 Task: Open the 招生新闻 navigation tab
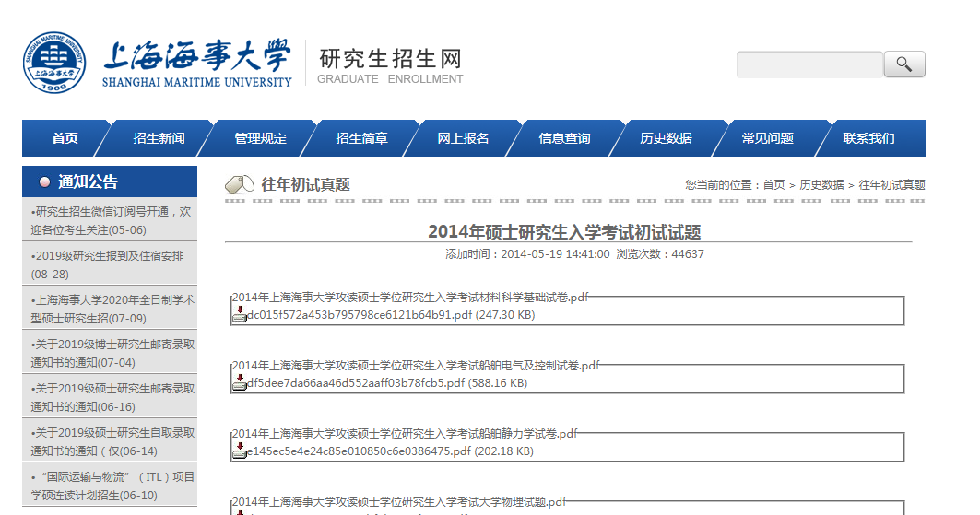click(x=159, y=138)
